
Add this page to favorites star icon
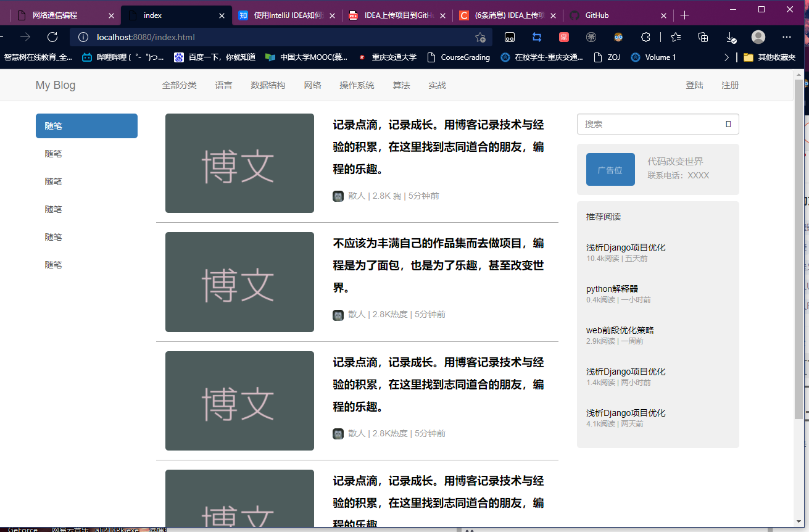click(480, 37)
